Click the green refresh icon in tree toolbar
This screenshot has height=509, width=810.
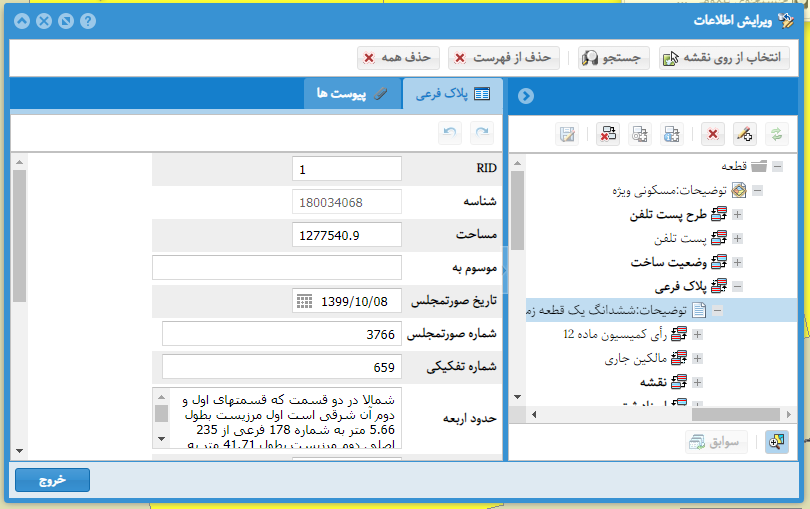click(776, 134)
